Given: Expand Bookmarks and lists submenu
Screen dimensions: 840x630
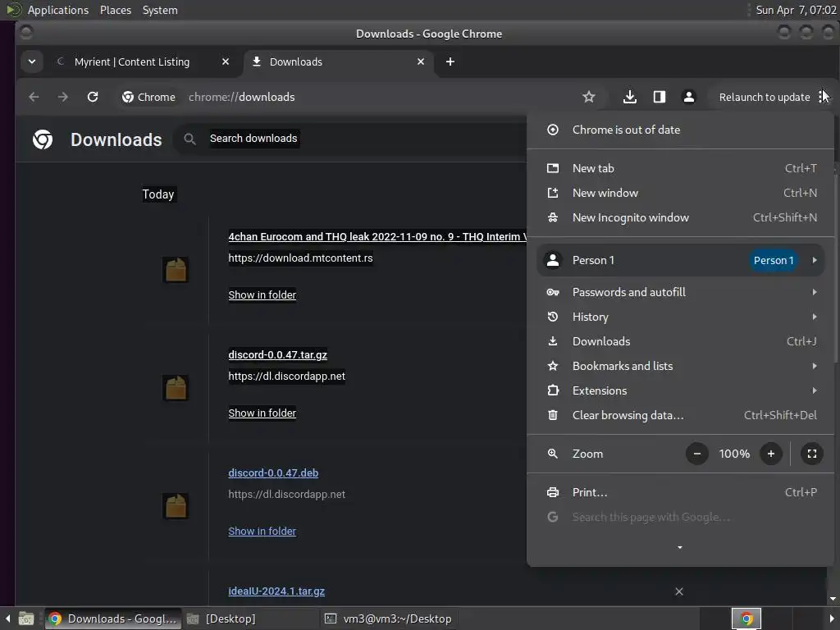Looking at the screenshot, I should point(680,366).
